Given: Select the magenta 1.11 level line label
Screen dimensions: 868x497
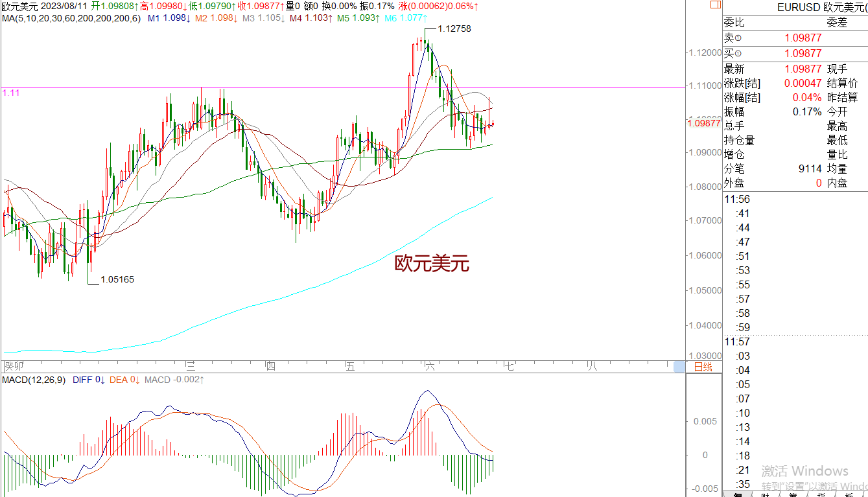Looking at the screenshot, I should [x=11, y=93].
